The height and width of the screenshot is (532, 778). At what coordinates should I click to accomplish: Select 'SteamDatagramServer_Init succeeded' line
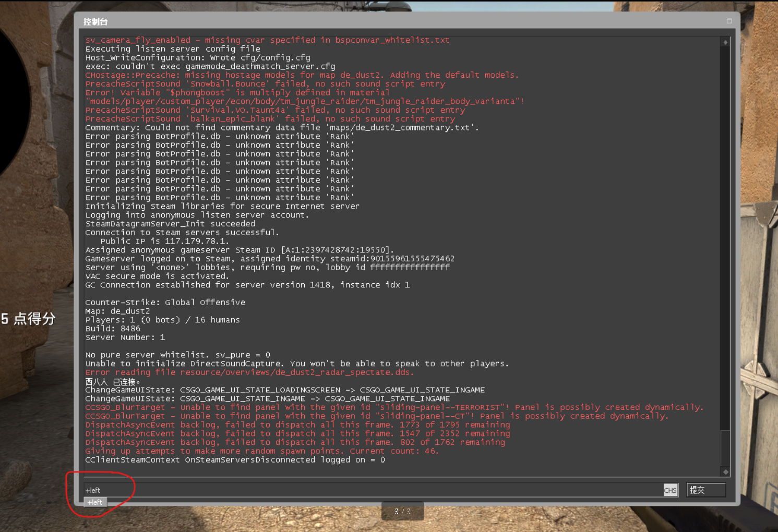pos(170,224)
